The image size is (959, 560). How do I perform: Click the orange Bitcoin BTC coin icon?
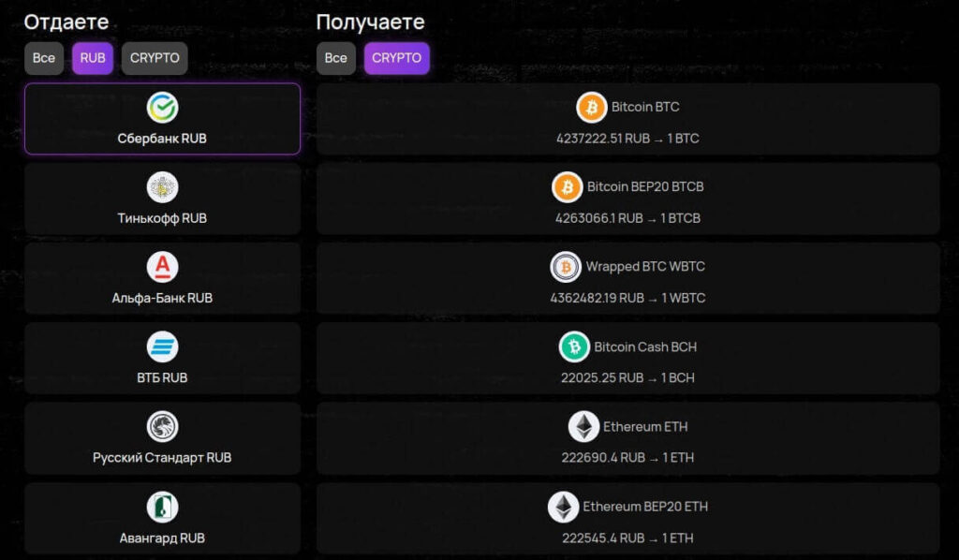(591, 108)
